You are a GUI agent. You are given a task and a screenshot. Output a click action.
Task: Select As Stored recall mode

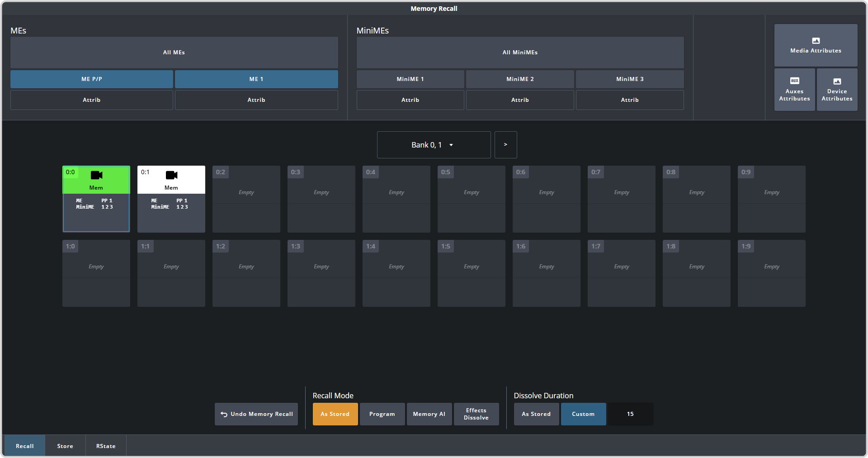pyautogui.click(x=335, y=414)
